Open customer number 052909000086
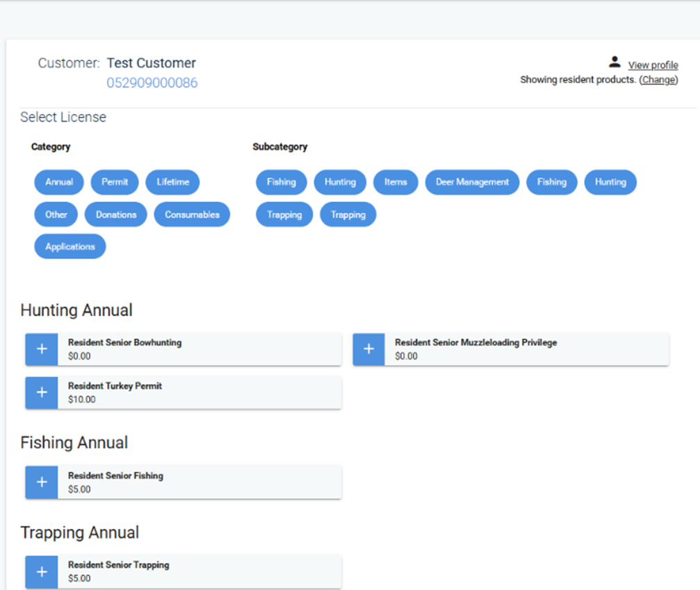 [152, 83]
